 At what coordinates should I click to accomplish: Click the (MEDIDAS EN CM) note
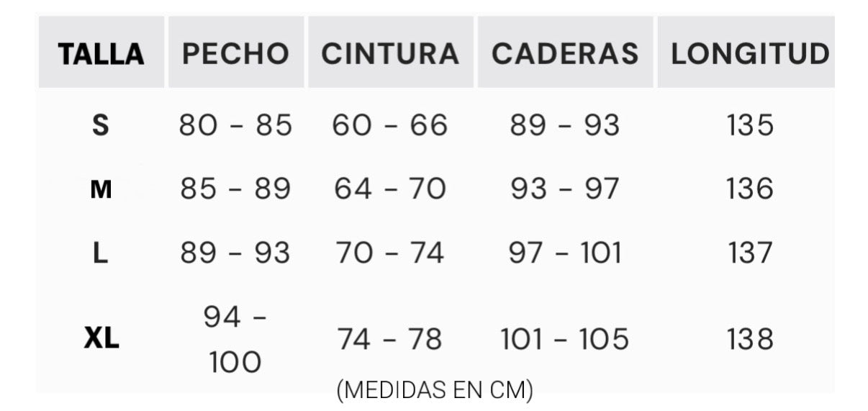(435, 390)
